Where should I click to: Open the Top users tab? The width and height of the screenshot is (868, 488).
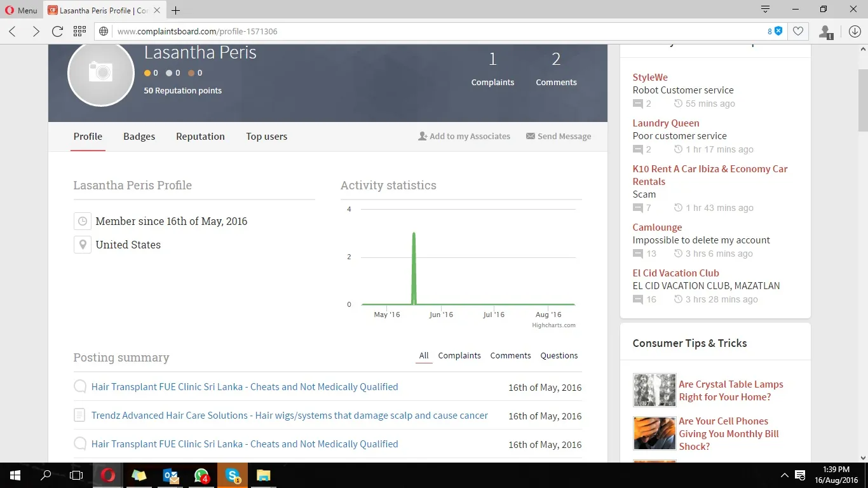coord(267,137)
